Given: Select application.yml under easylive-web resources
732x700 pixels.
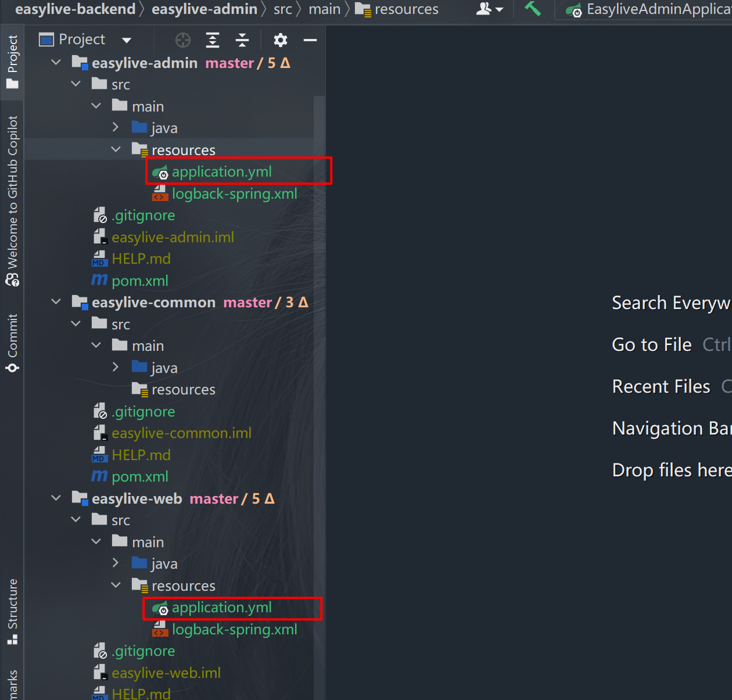Looking at the screenshot, I should 221,608.
